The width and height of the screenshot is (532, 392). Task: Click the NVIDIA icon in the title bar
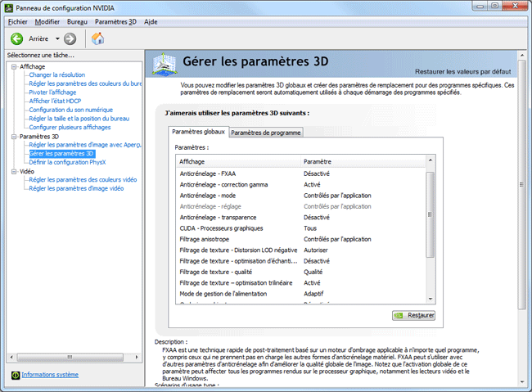[8, 7]
